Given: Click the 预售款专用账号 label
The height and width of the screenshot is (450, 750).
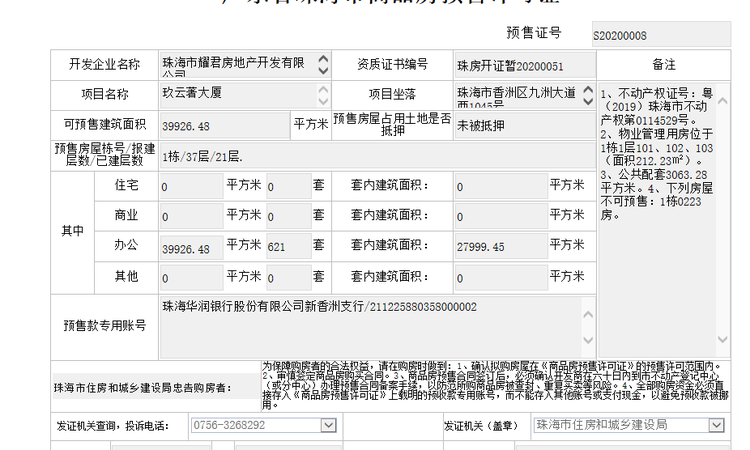Looking at the screenshot, I should point(105,326).
